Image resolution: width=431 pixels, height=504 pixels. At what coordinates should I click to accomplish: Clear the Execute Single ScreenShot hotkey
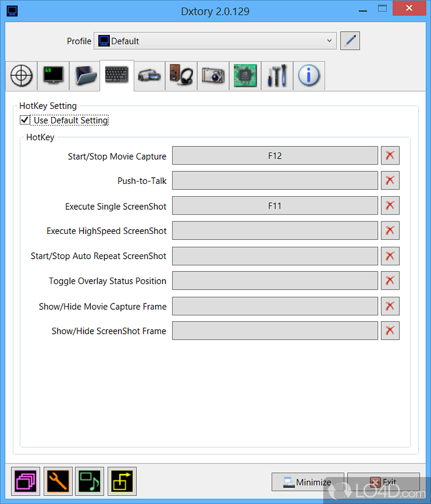pyautogui.click(x=390, y=205)
